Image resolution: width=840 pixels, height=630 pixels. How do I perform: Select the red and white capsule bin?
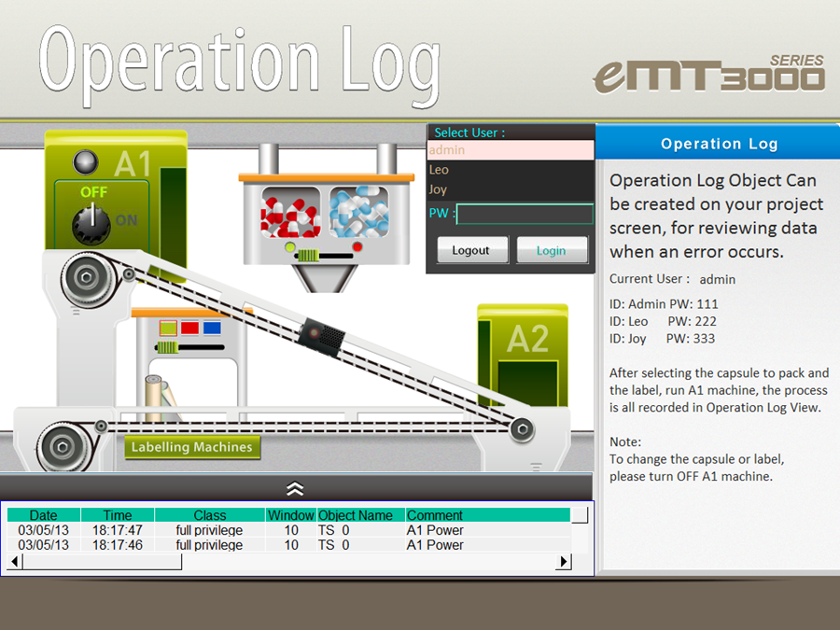[x=290, y=212]
